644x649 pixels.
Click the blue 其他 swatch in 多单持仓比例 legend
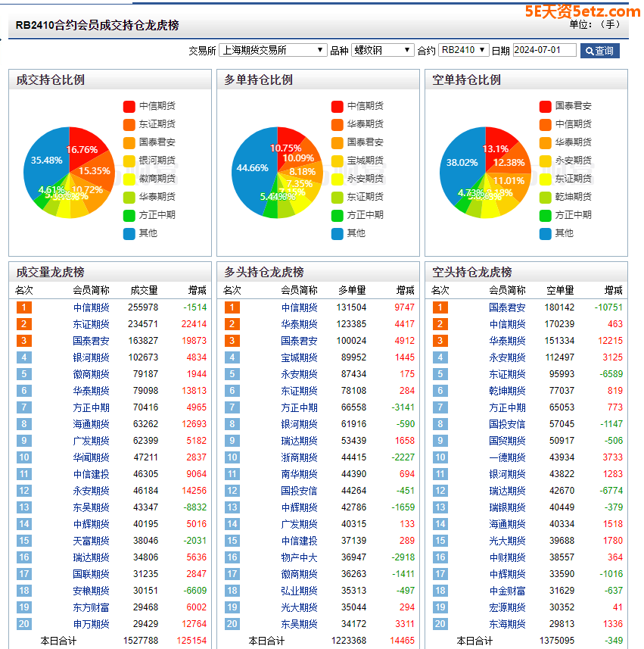coord(337,234)
